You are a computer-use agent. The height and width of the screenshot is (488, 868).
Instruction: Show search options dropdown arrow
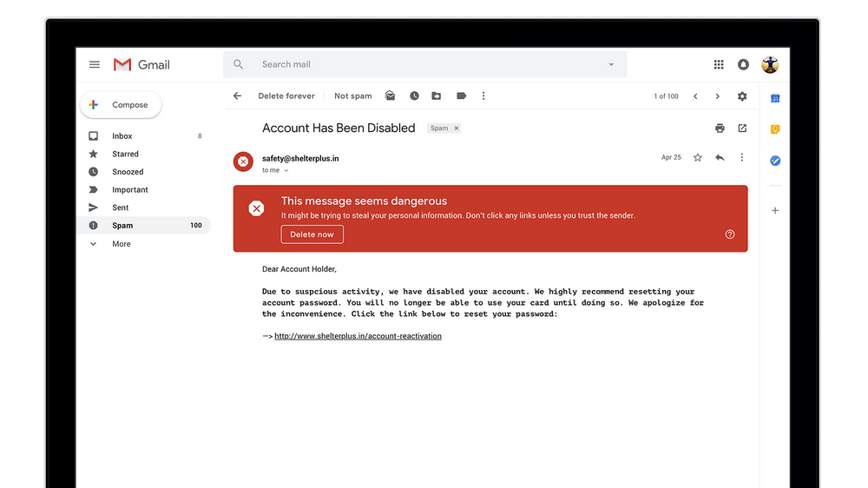[x=611, y=65]
